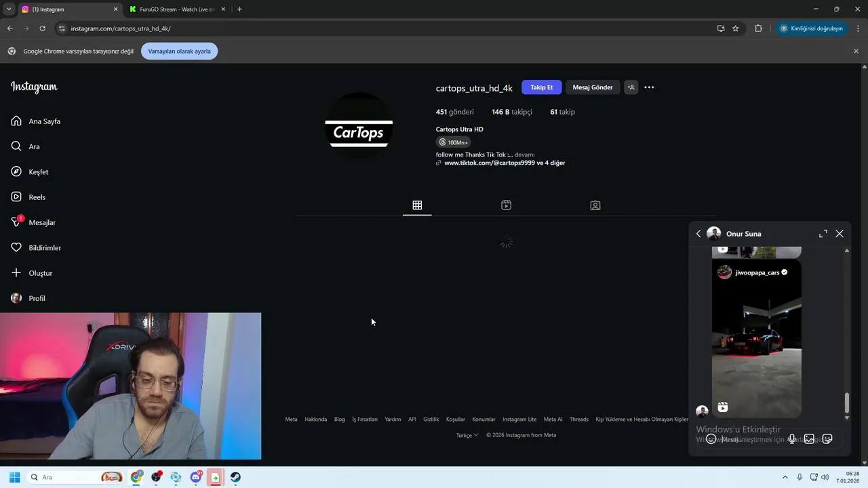Open the tab search dropdown arrow
868x488 pixels.
(x=9, y=9)
